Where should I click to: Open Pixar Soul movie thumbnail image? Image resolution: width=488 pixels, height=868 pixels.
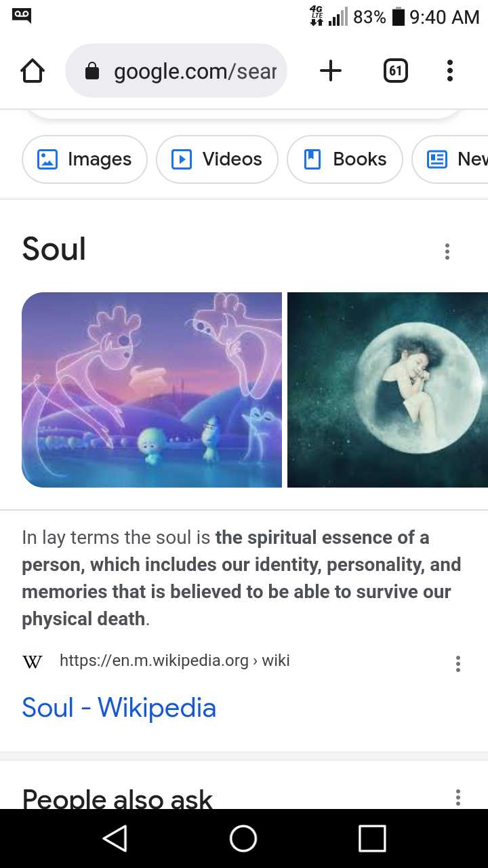click(152, 390)
